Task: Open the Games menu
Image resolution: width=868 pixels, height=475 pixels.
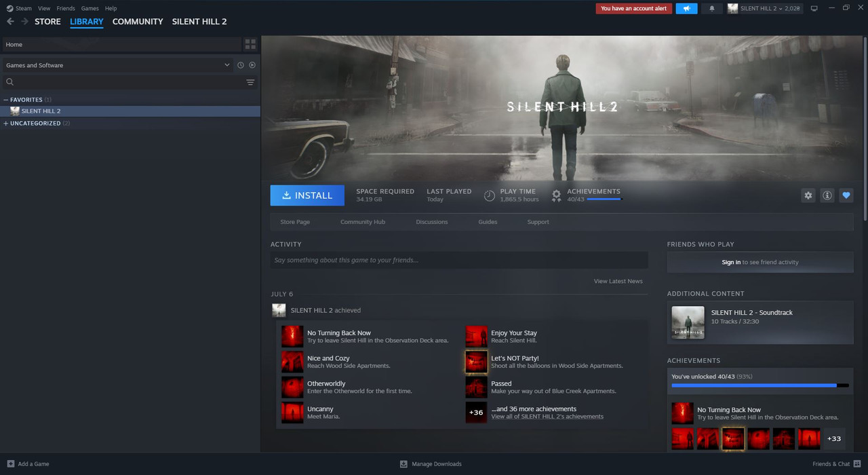Action: tap(90, 8)
